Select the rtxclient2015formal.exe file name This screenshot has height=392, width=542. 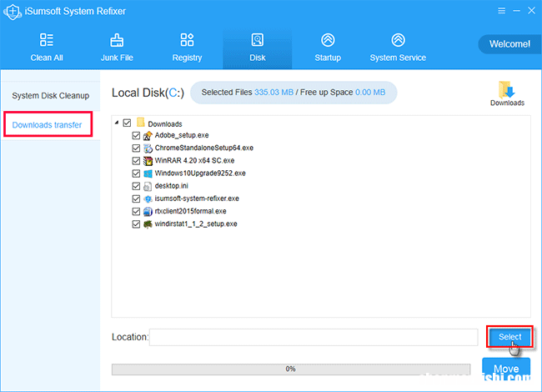coord(190,211)
